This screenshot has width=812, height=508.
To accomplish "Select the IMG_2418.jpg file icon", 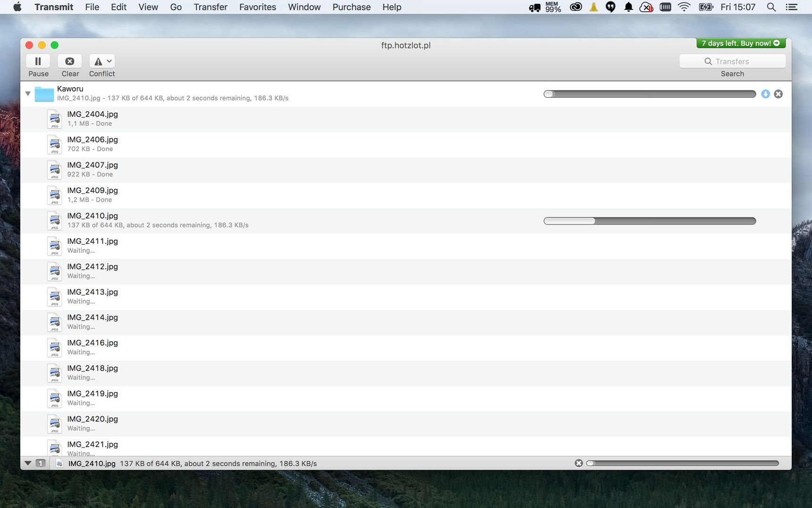I will tap(55, 373).
